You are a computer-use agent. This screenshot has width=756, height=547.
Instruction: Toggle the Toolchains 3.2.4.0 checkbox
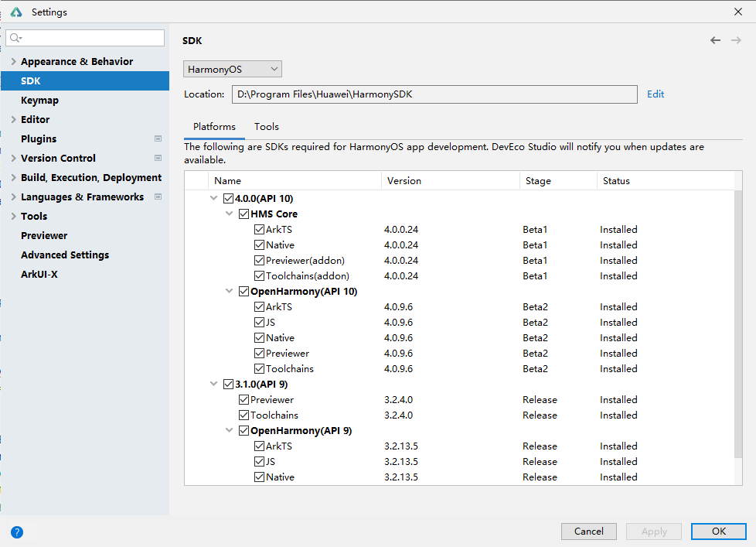pos(244,415)
